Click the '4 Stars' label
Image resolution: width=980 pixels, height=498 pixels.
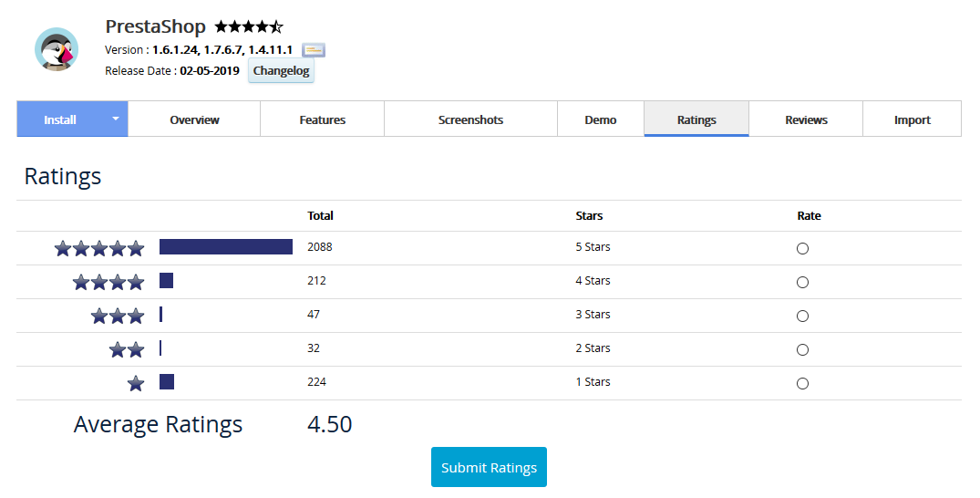tap(593, 281)
